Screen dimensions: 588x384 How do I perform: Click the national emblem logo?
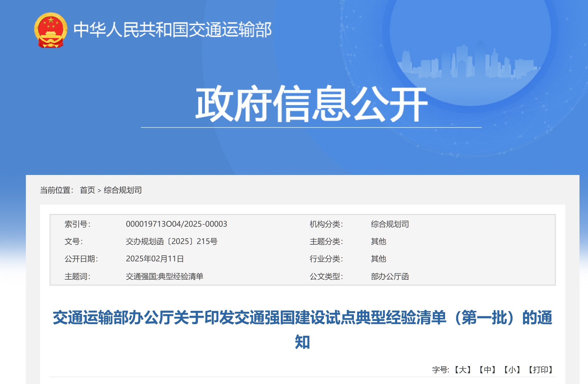pyautogui.click(x=50, y=30)
